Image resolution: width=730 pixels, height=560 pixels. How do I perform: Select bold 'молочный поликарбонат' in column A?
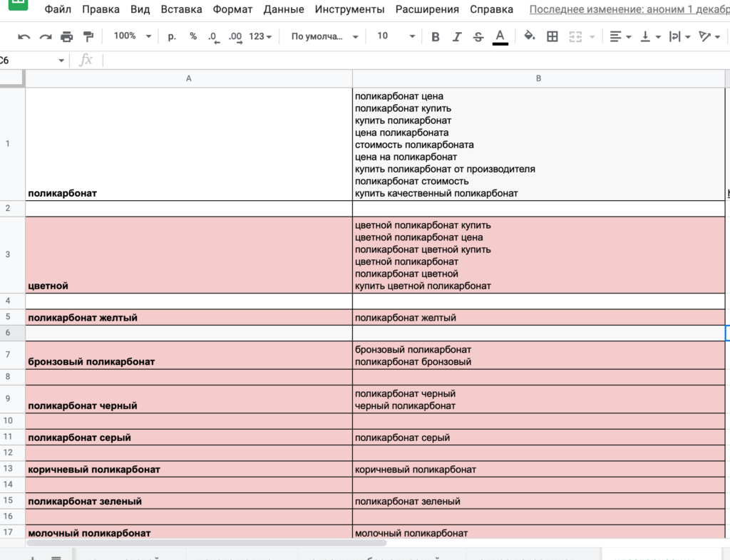pos(188,532)
